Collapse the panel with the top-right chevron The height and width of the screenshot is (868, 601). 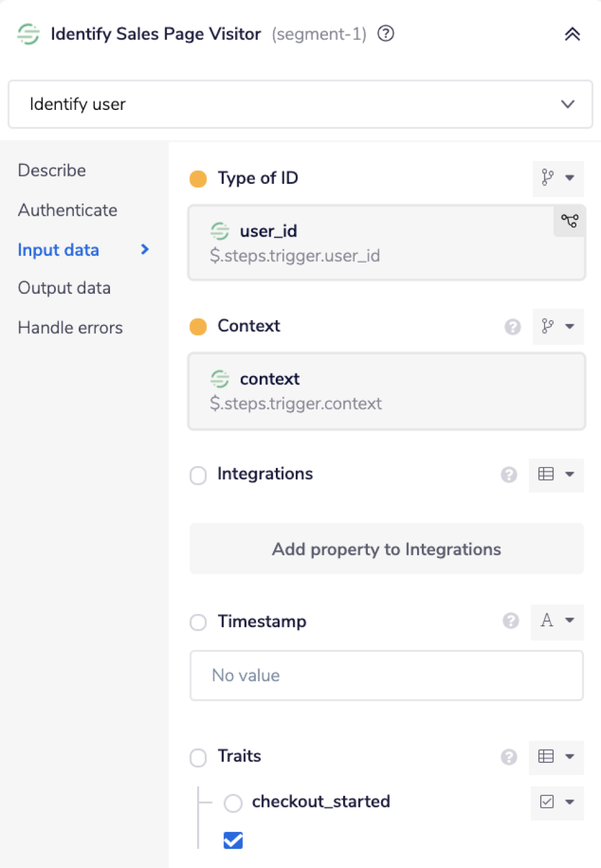click(x=571, y=34)
